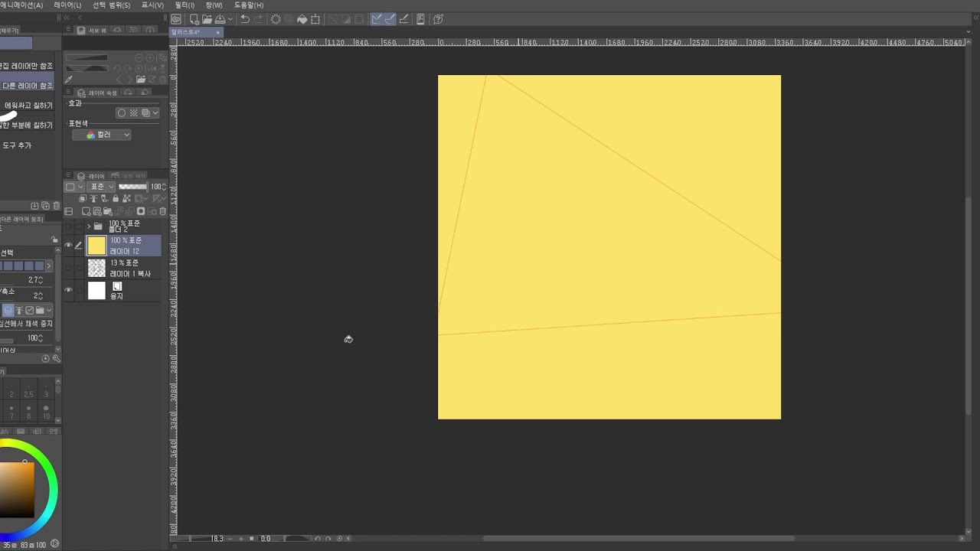Open the palette color dropdown in Layer panel

74,187
